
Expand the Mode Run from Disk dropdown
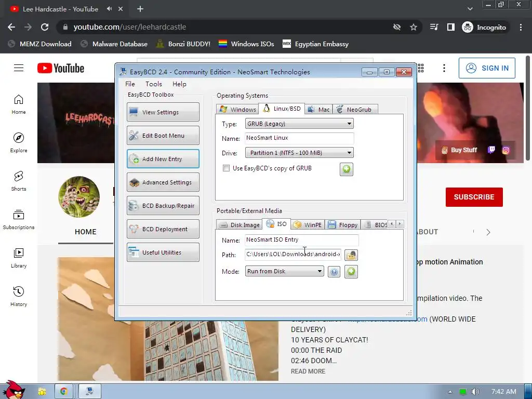tap(284, 271)
